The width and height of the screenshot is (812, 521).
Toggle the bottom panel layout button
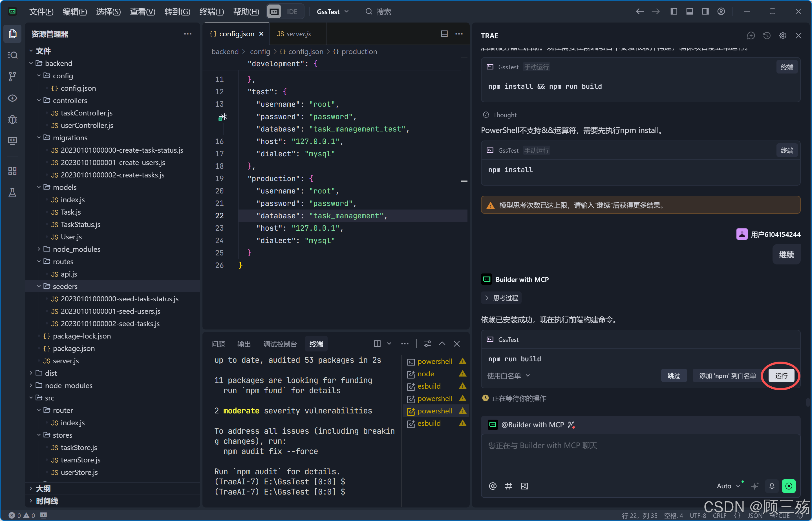coord(689,12)
